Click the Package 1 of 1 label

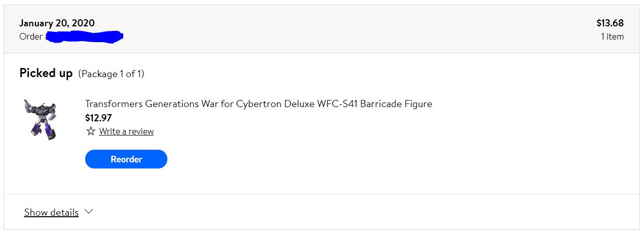(111, 74)
